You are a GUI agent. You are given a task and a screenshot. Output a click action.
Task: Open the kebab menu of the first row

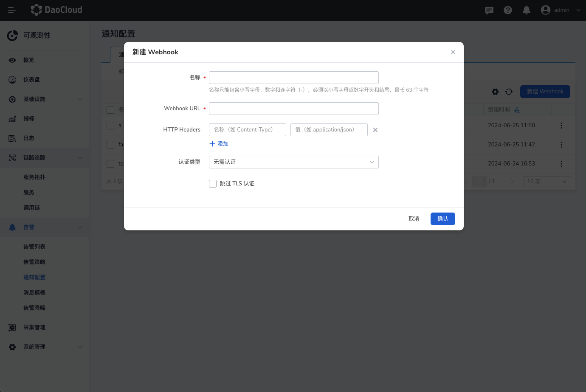coord(561,125)
